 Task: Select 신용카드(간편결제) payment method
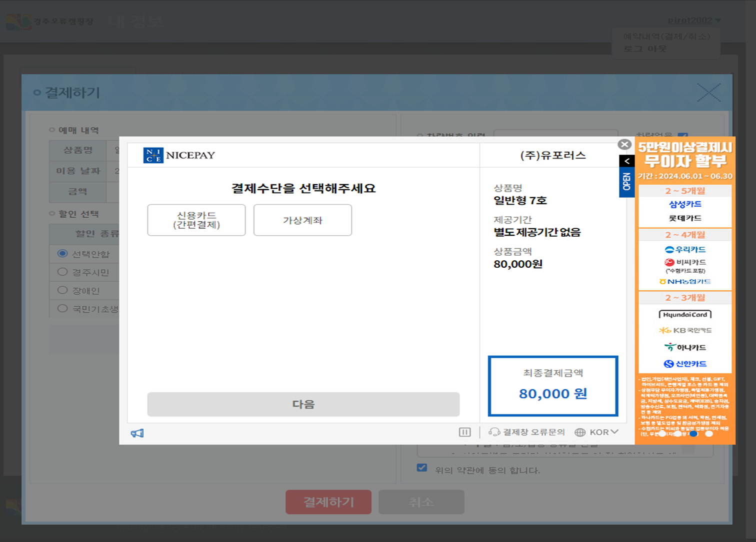(196, 220)
